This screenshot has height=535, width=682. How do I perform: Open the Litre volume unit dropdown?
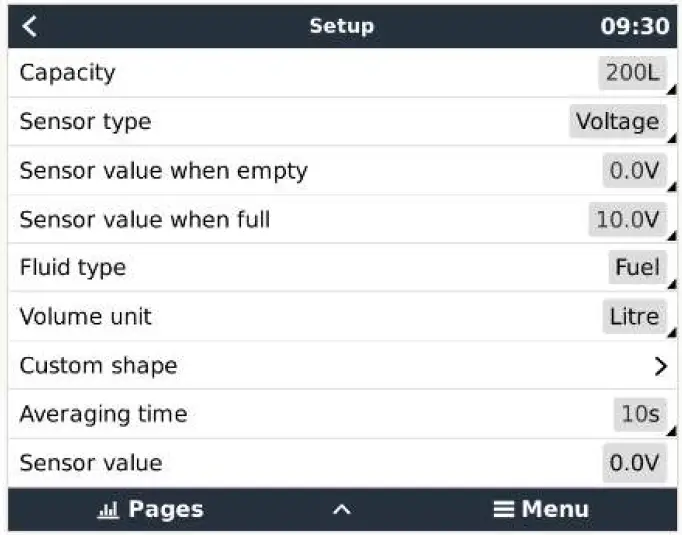(635, 317)
